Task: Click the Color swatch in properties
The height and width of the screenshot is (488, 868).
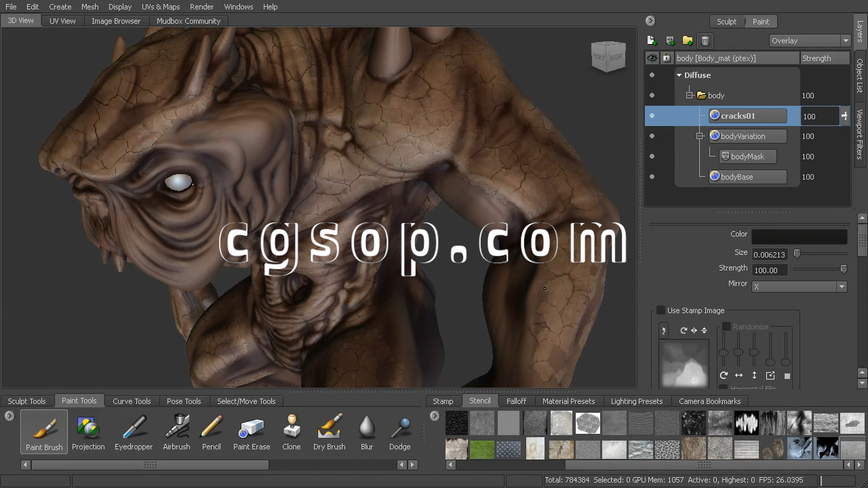Action: tap(799, 237)
